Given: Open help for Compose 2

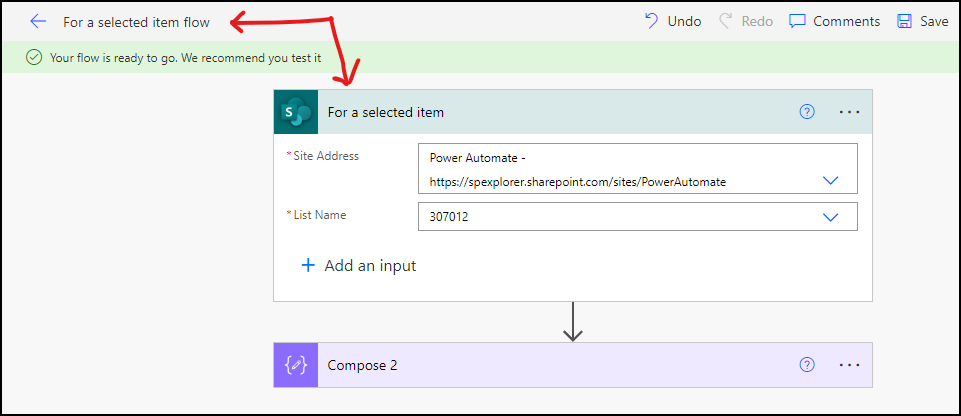Looking at the screenshot, I should [x=808, y=365].
